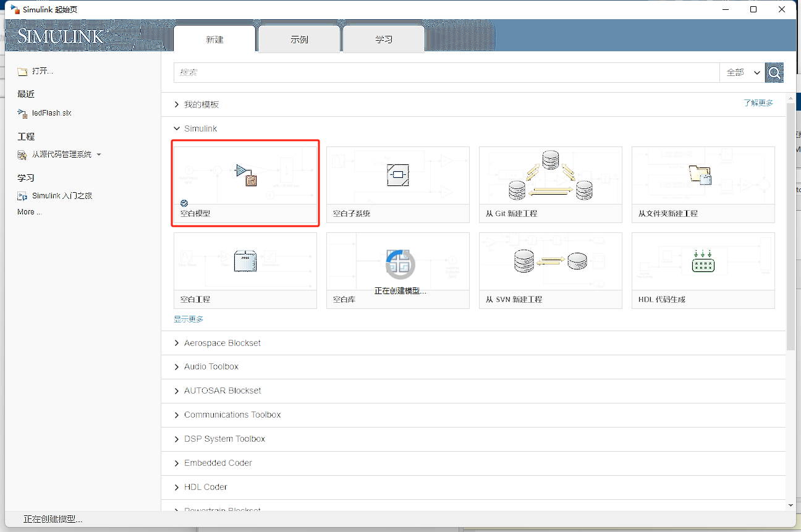Expand the Embedded Coder section
This screenshot has height=532, width=801.
(177, 463)
